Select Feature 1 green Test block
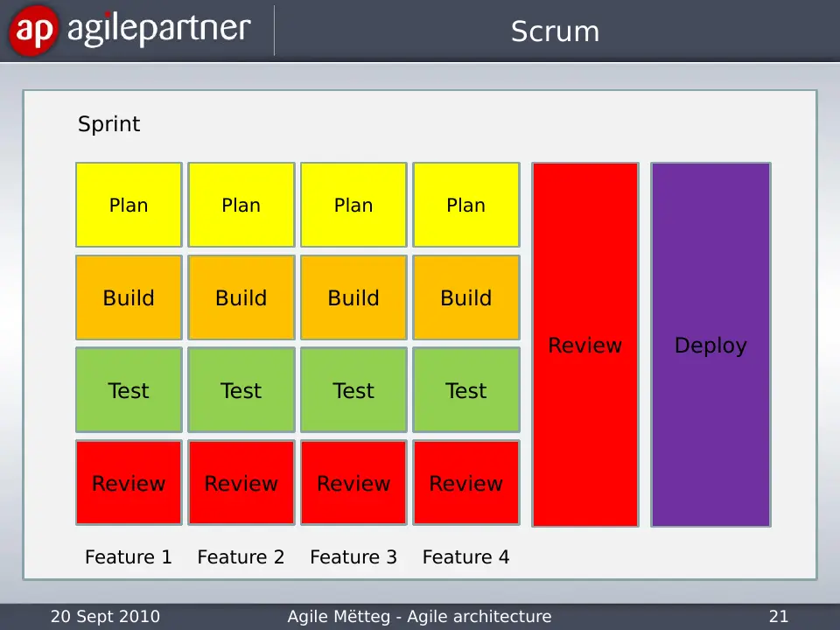Image resolution: width=840 pixels, height=630 pixels. (x=129, y=390)
